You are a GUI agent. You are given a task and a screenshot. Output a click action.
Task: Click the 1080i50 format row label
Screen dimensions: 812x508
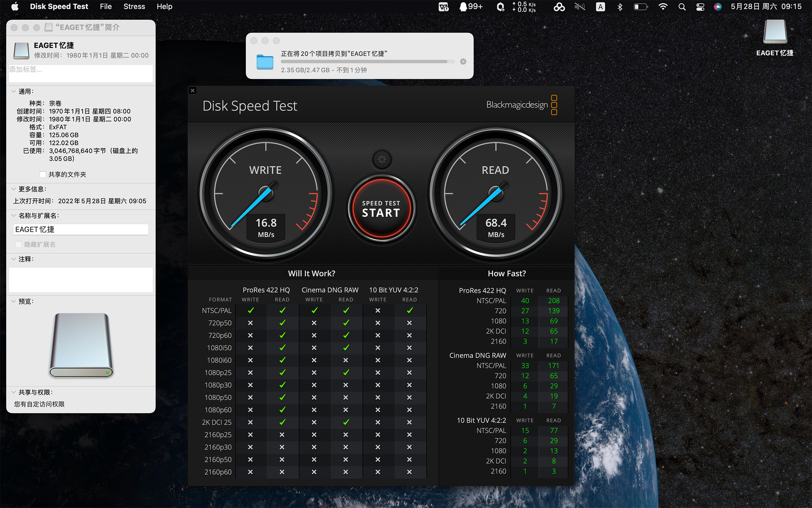[219, 348]
